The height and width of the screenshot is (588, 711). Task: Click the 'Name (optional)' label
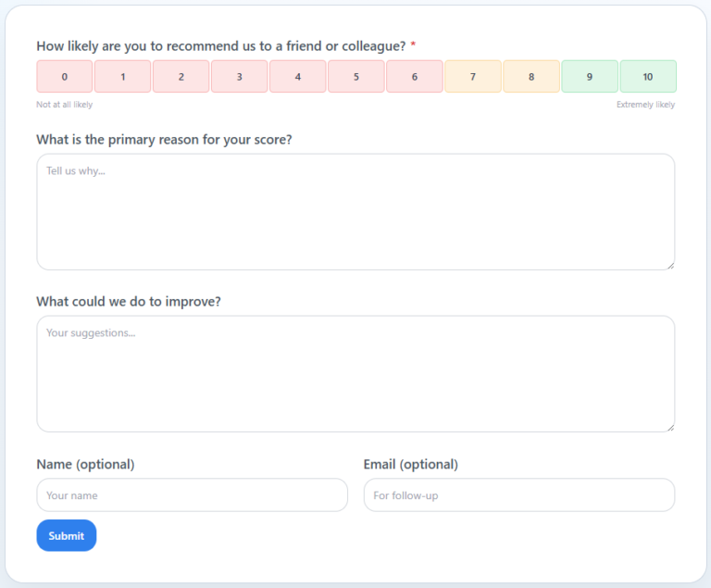click(86, 464)
